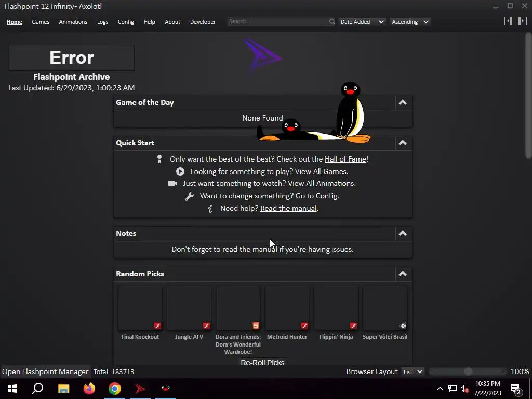Viewport: 532px width, 399px height.
Task: Click the network tray icon
Action: [453, 389]
